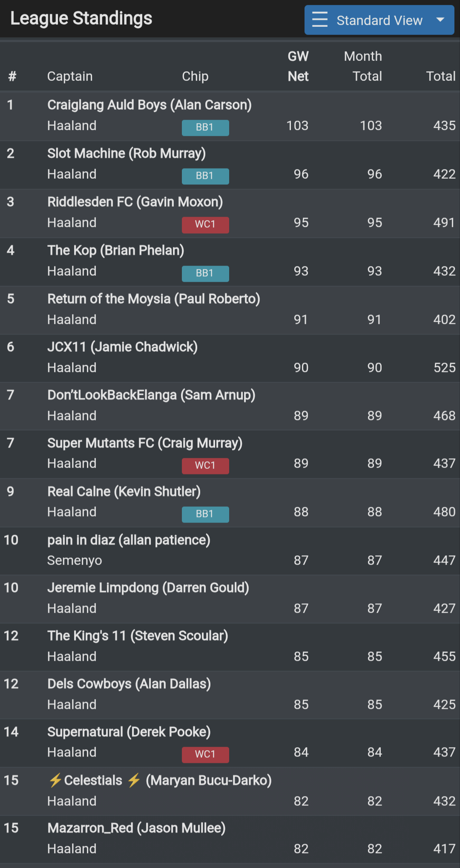Click first lightning bolt icon before Celestials
This screenshot has width=460, height=868.
click(55, 780)
